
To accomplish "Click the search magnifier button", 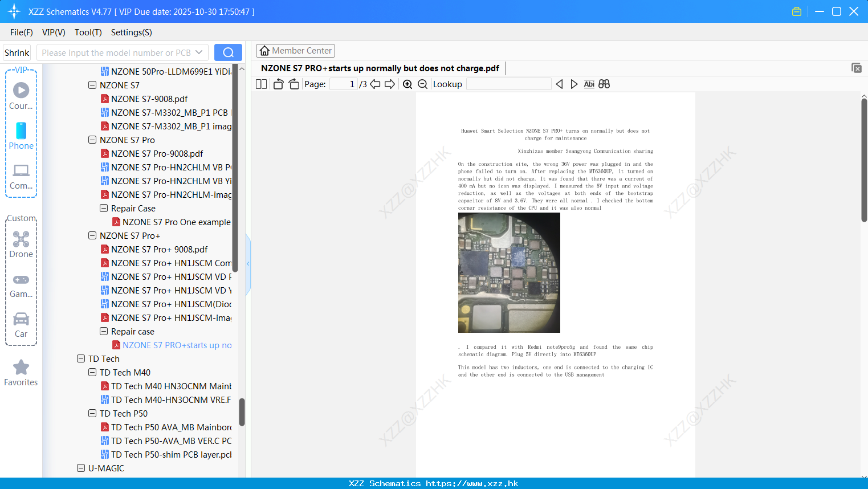I will coord(228,52).
